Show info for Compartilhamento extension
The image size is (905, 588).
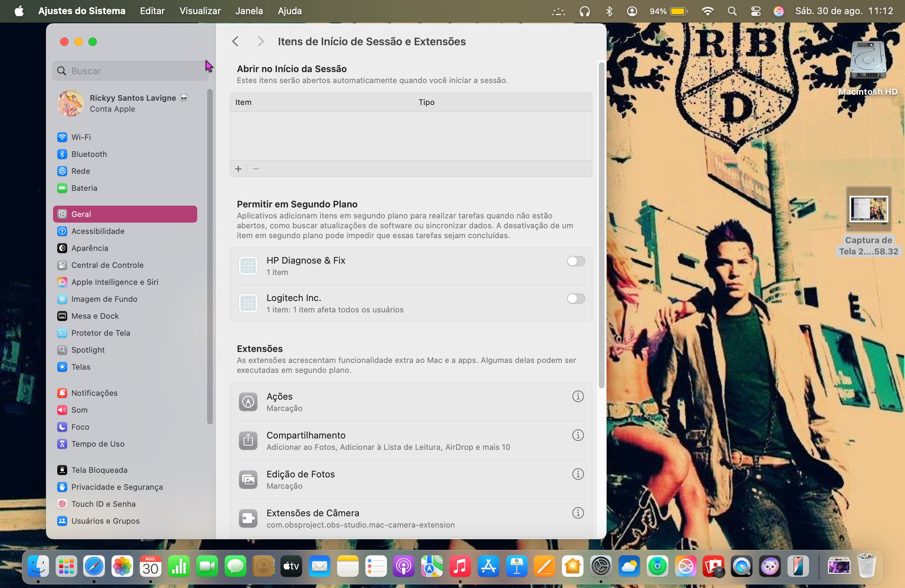click(578, 435)
